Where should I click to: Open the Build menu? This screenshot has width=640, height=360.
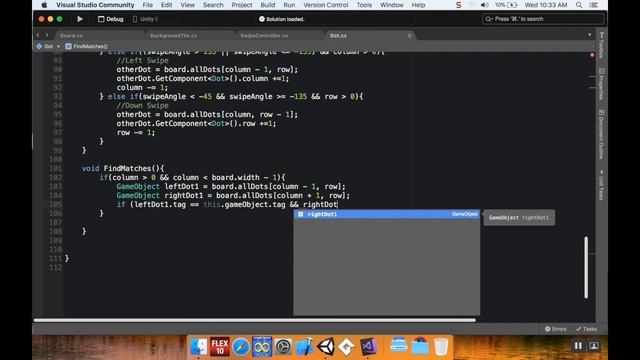[x=268, y=5]
